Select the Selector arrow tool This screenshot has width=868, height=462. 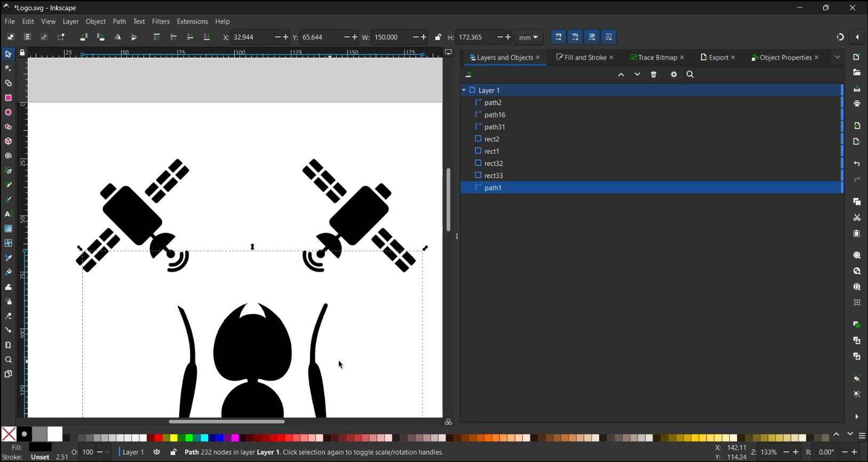pos(8,54)
